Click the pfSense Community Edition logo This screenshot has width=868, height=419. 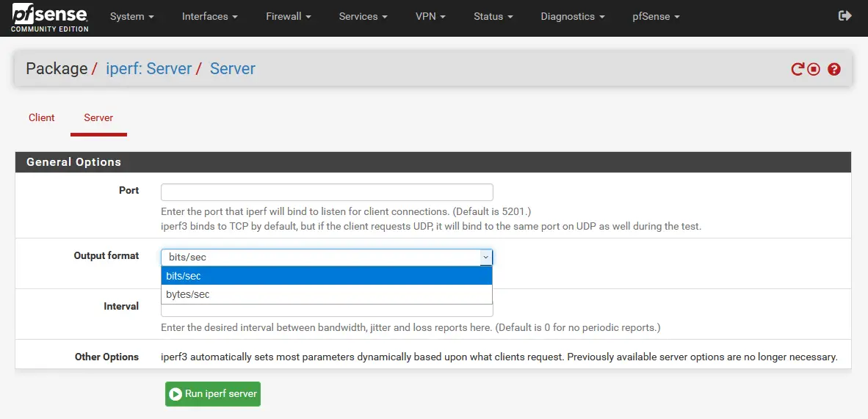point(50,18)
